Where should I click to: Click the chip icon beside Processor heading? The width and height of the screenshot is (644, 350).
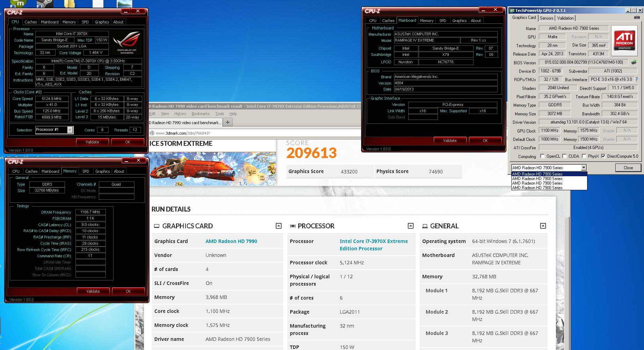pyautogui.click(x=293, y=226)
